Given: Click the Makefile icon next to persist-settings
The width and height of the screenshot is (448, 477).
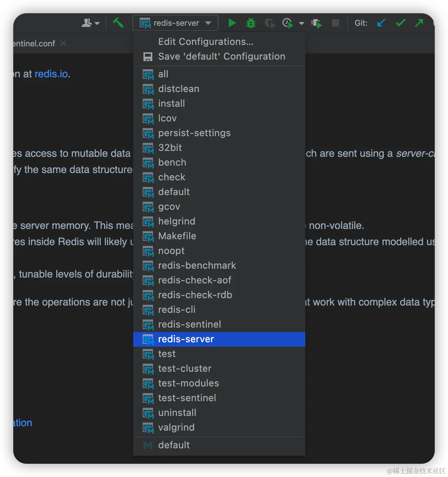Looking at the screenshot, I should pos(148,134).
